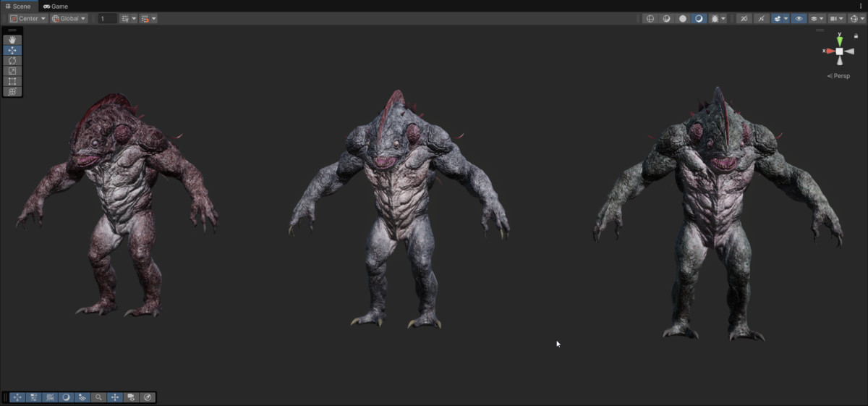Toggle scene effects button
The width and height of the screenshot is (868, 406).
[778, 18]
